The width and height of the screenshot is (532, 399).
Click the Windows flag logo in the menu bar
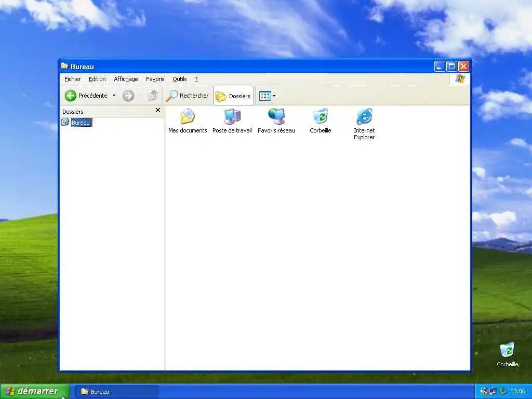(460, 79)
